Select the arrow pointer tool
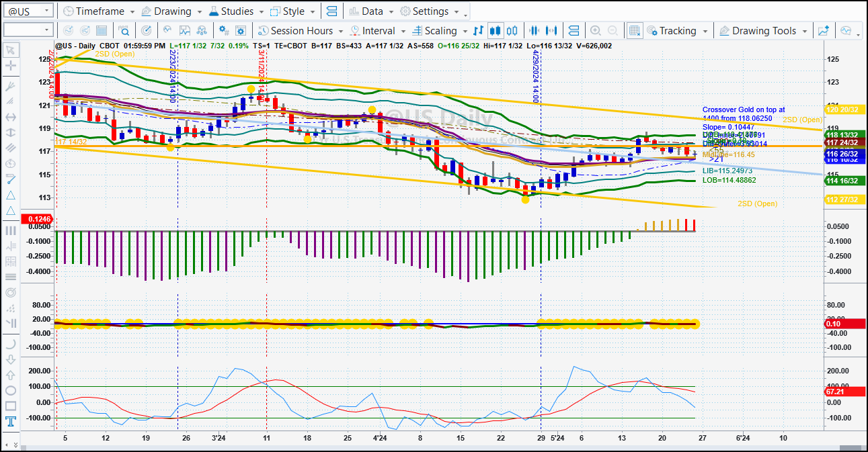Screen dimensions: 868x452 click(10, 50)
